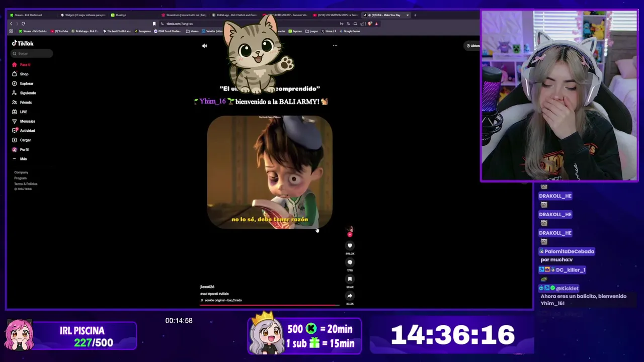Open the Para ti feed in sidebar
Viewport: 644px width, 362px height.
coord(22,65)
